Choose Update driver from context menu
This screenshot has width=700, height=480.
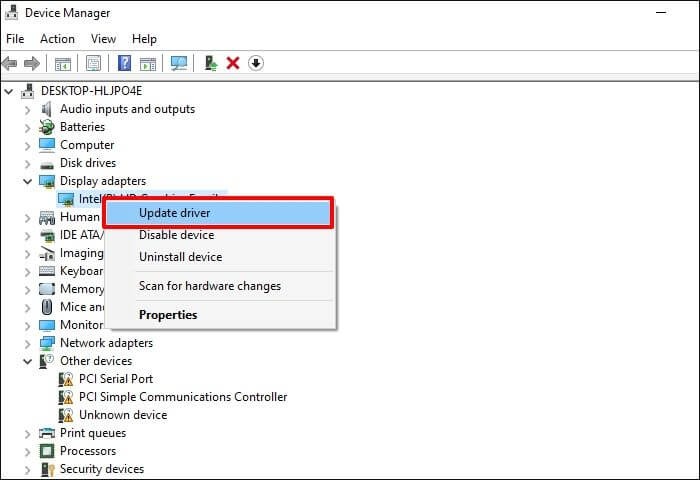(x=218, y=213)
